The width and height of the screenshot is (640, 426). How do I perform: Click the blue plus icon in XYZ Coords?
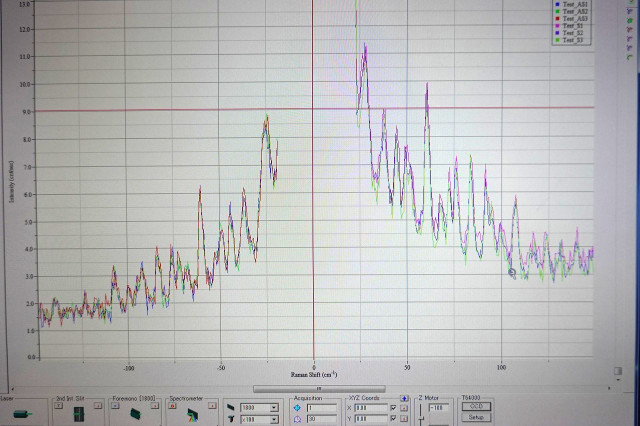coord(404,398)
